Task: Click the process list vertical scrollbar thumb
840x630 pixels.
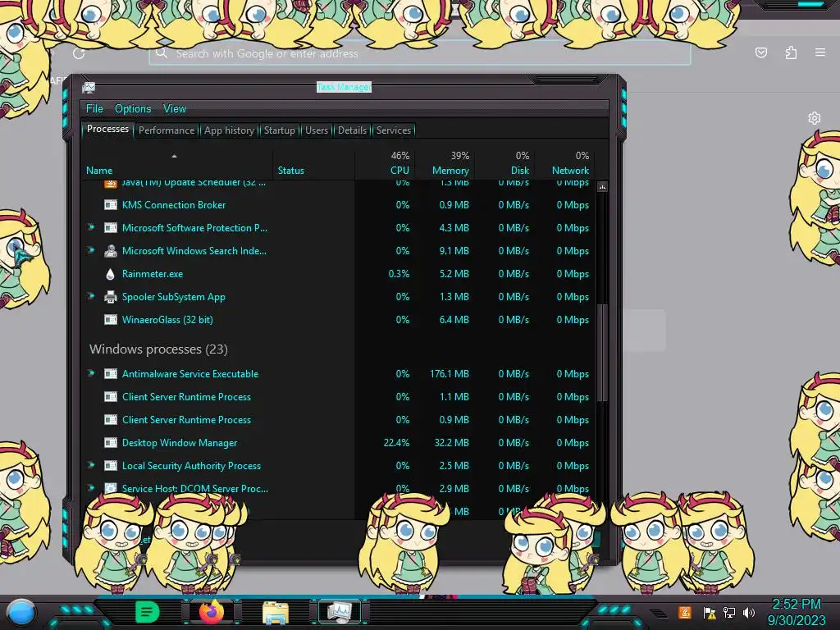Action: pos(602,353)
